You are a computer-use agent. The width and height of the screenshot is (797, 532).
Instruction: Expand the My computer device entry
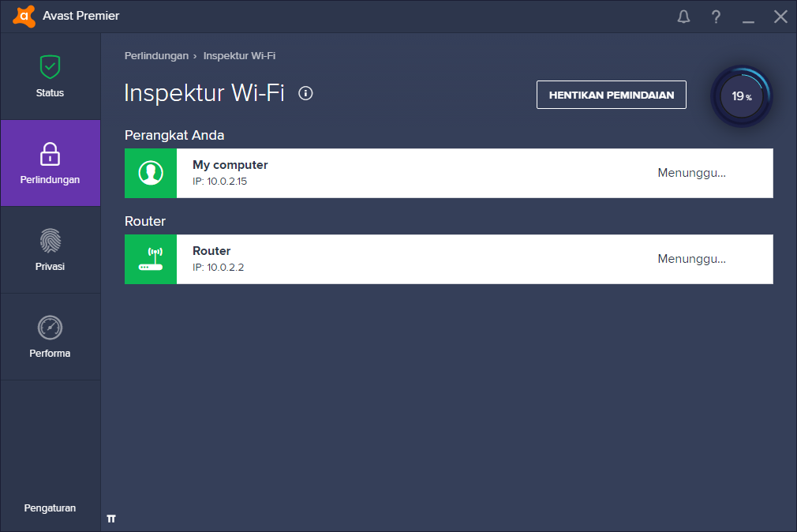point(450,173)
